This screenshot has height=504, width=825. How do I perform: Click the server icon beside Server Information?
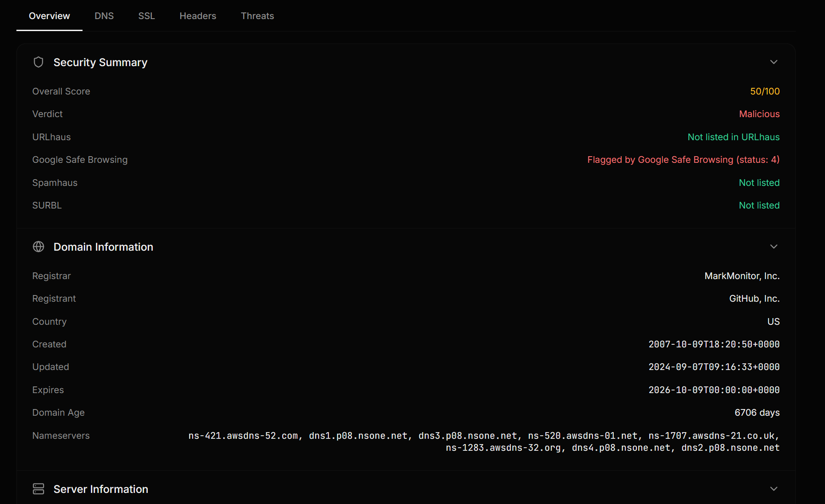click(x=39, y=489)
